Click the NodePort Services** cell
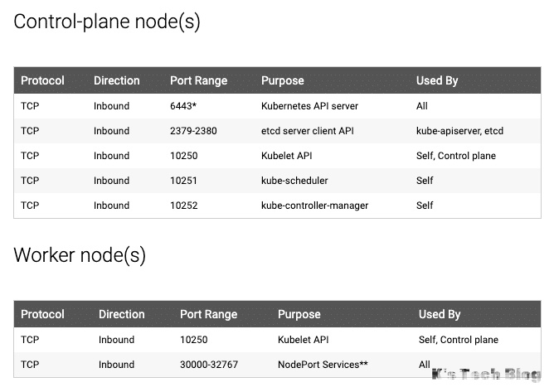Image resolution: width=554 pixels, height=392 pixels. tap(323, 365)
